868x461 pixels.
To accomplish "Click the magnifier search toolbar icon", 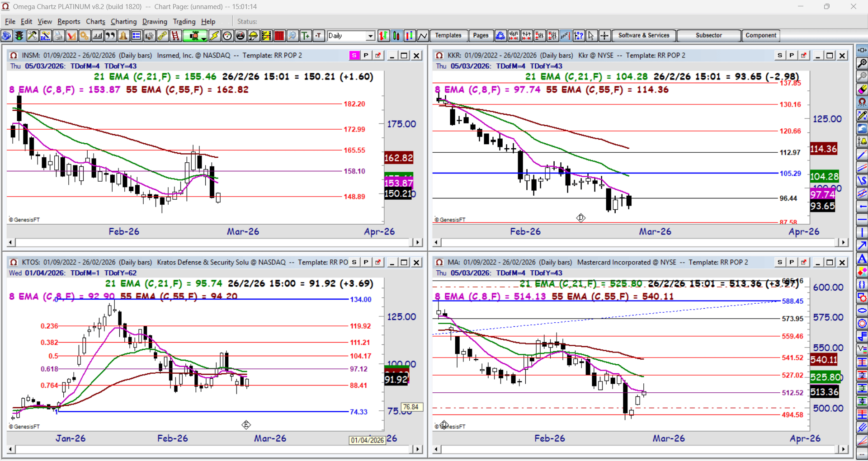I will click(x=292, y=36).
